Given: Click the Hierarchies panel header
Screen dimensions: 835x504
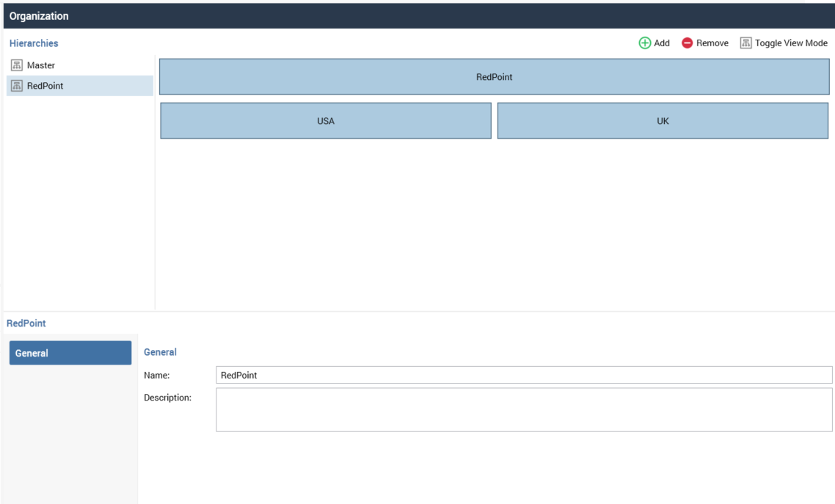Looking at the screenshot, I should pyautogui.click(x=34, y=43).
